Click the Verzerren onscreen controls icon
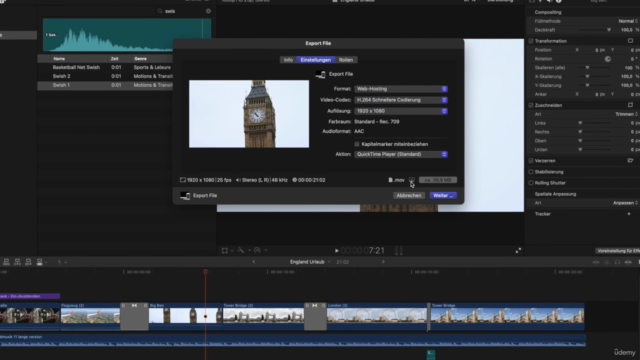This screenshot has width=640, height=360. point(630,161)
